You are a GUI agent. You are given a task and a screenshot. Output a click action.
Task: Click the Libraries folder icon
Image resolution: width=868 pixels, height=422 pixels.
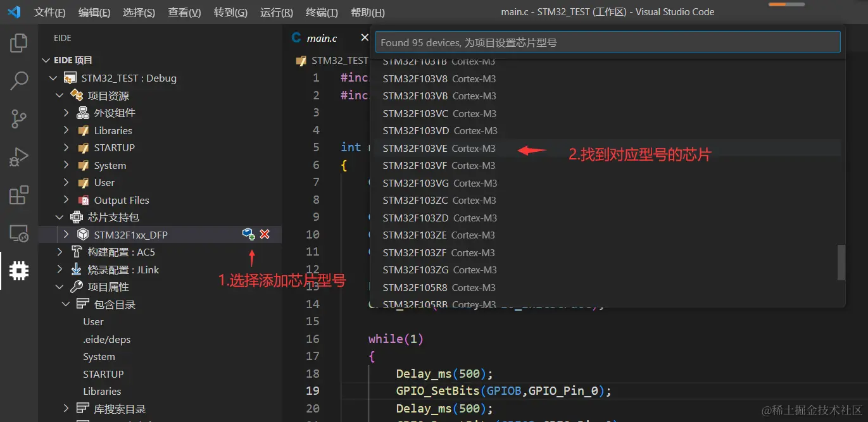tap(83, 130)
